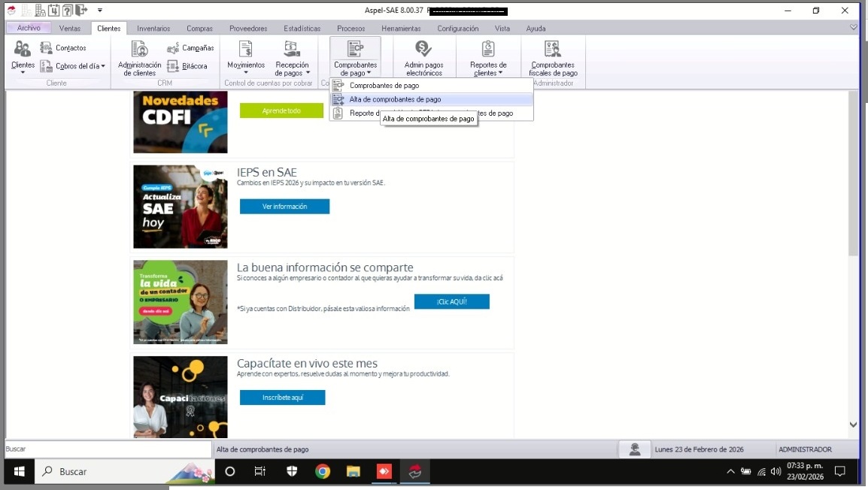This screenshot has height=490, width=868.
Task: Click the IEPS en SAE heading
Action: (267, 172)
